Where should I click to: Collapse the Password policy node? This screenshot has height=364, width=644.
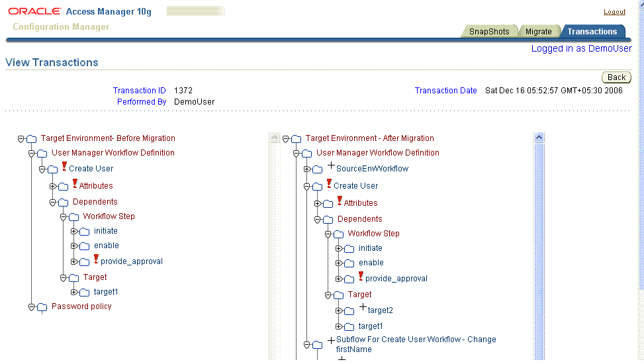click(x=31, y=307)
